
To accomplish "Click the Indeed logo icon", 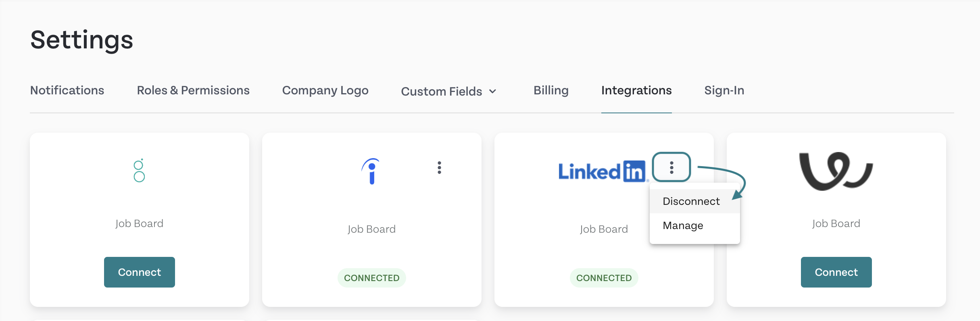I will click(x=371, y=171).
